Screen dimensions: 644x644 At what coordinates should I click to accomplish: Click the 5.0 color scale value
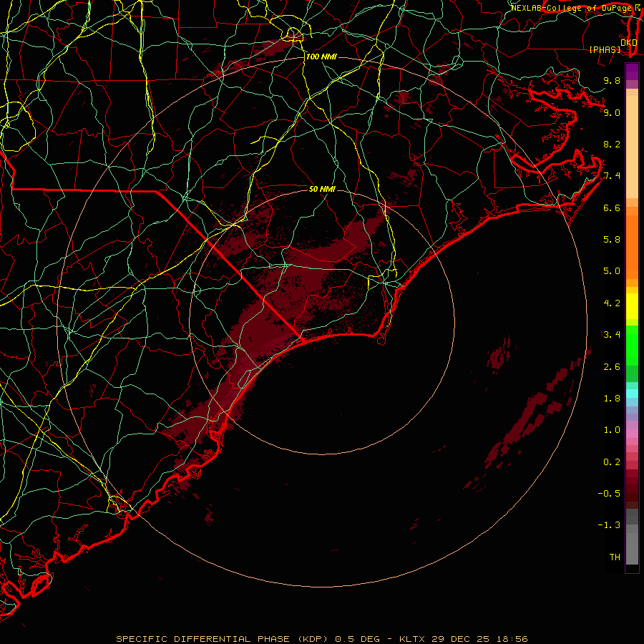click(x=612, y=271)
